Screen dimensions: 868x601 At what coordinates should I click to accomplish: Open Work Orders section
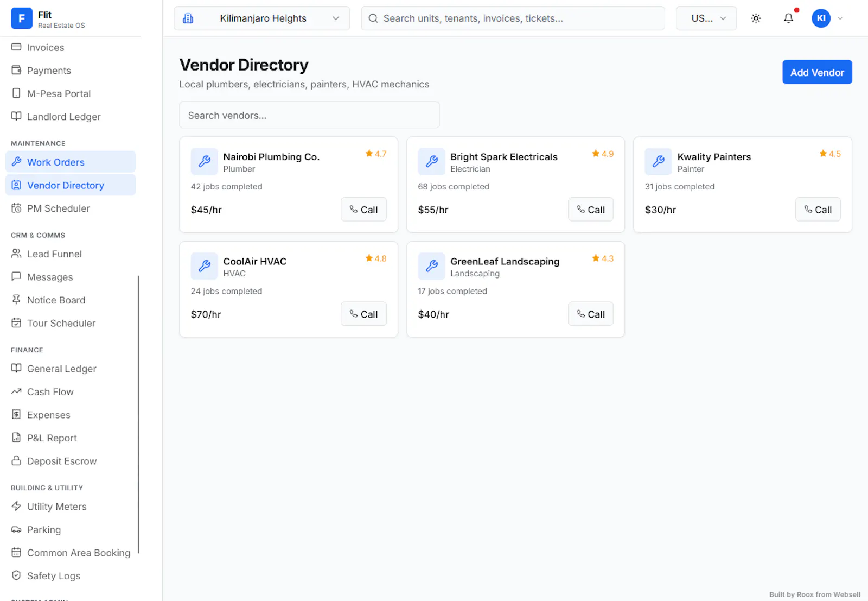tap(71, 162)
